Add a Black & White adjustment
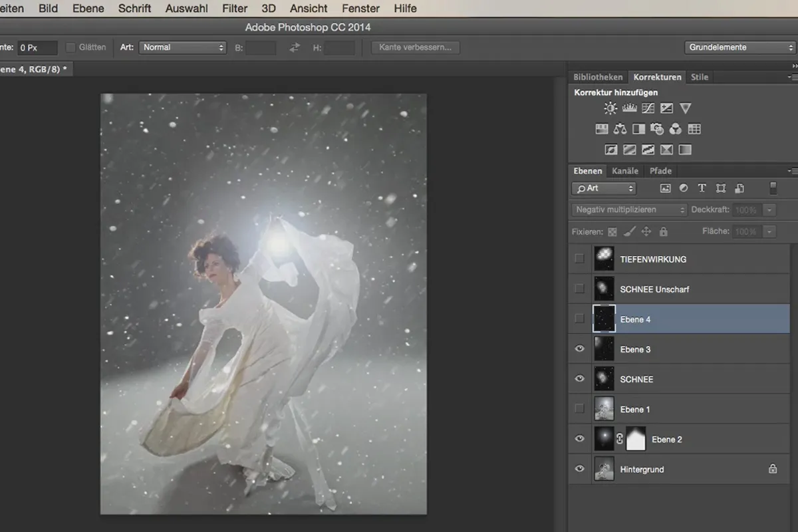 point(638,129)
